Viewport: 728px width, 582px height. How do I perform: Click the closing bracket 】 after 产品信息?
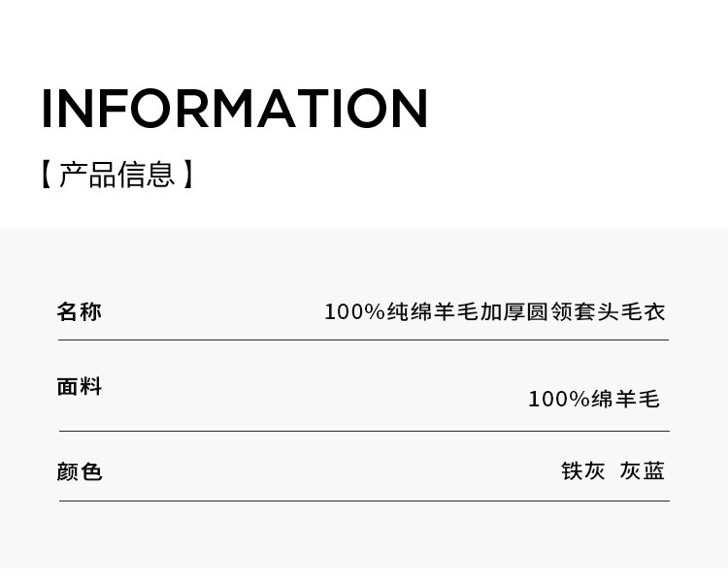click(x=188, y=176)
